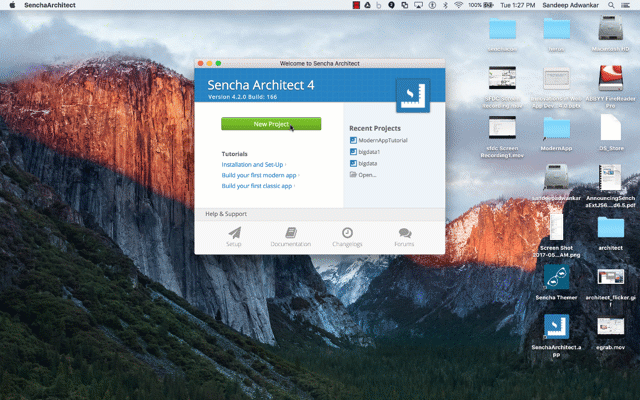
Task: Select the ABBYY FineReader Pro desktop icon
Action: pyautogui.click(x=611, y=78)
